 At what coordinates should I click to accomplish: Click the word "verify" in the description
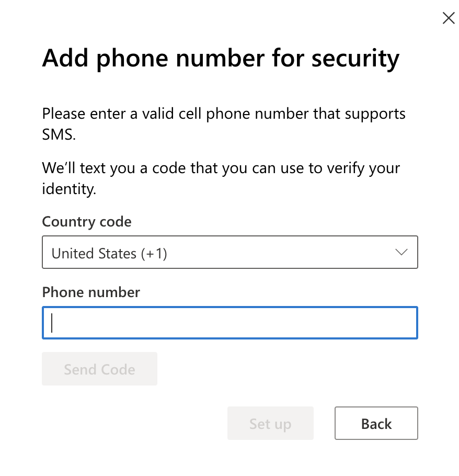pos(338,169)
